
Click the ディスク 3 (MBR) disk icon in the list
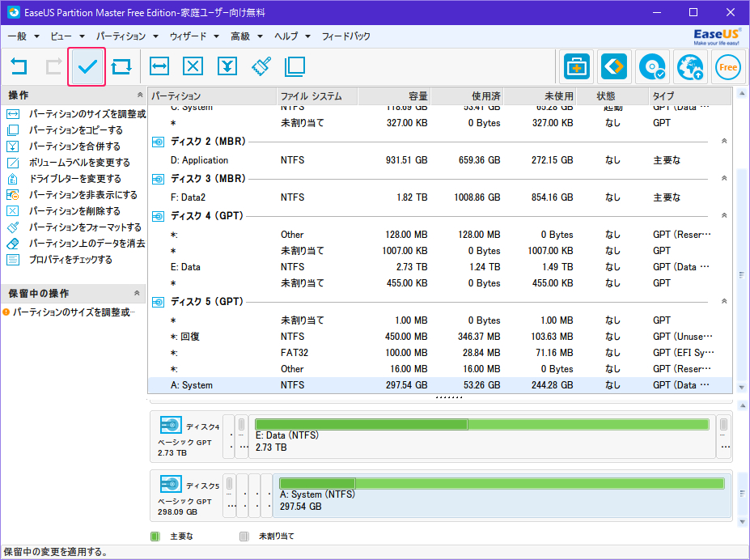click(159, 180)
